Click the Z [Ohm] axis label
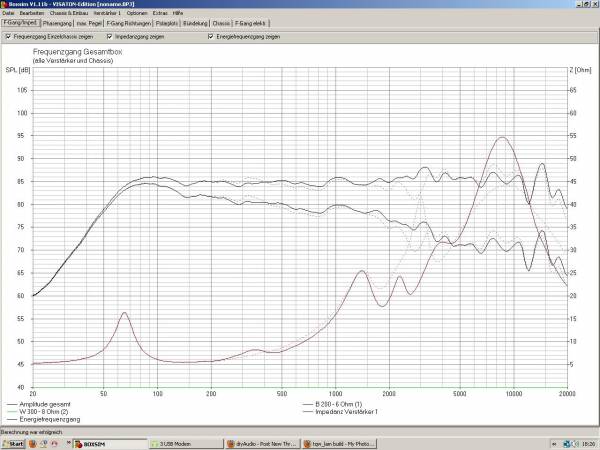The height and width of the screenshot is (450, 600). (x=580, y=70)
